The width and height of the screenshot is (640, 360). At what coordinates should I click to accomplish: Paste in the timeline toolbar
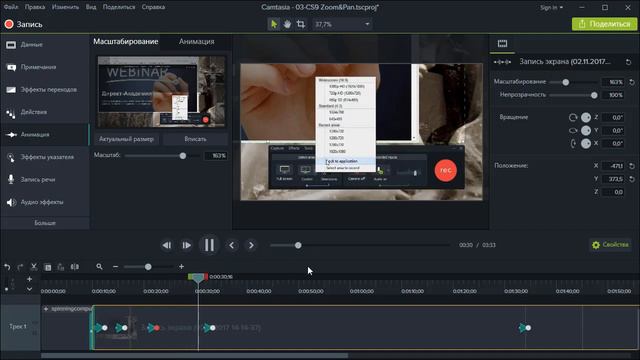pos(61,267)
